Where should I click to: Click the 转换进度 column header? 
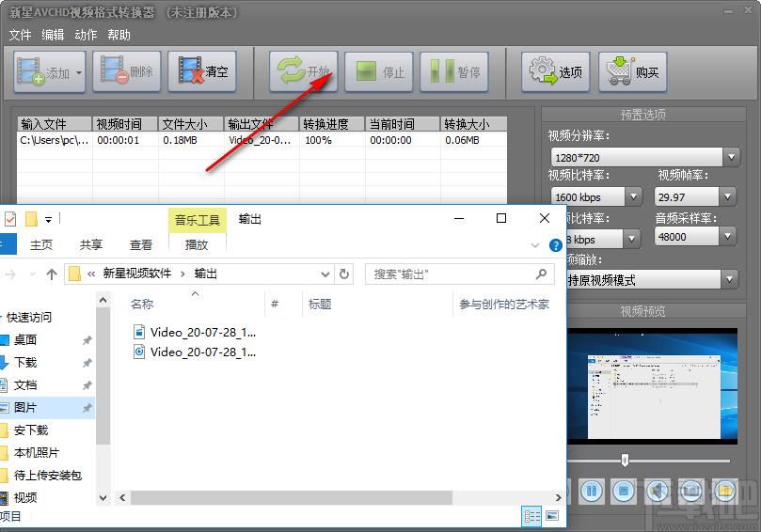332,124
